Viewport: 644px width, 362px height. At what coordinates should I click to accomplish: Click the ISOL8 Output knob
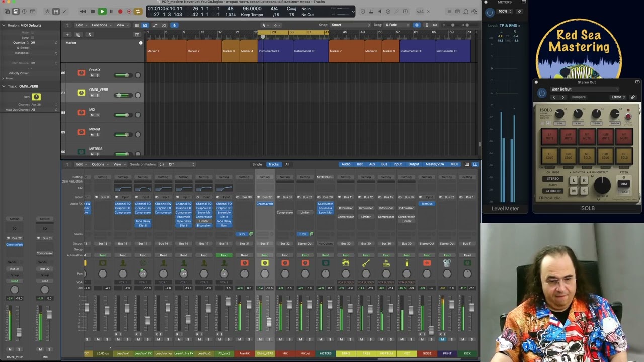point(602,186)
